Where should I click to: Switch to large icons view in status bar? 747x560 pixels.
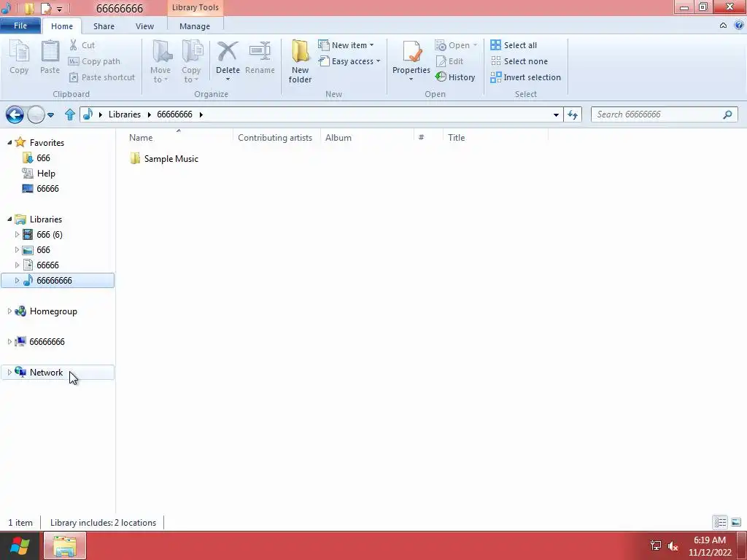tap(735, 522)
